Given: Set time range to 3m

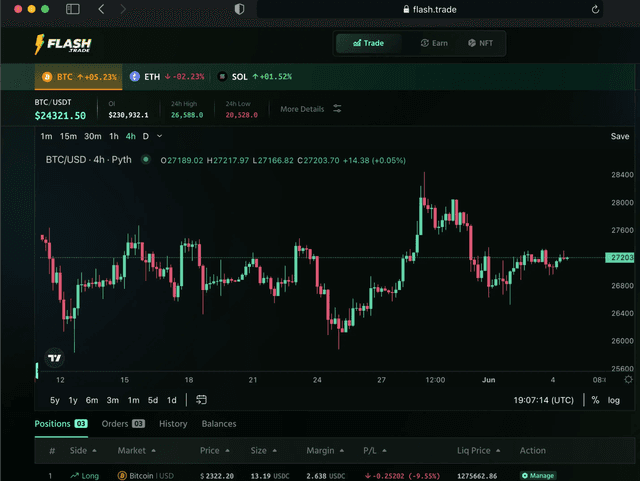Looking at the screenshot, I should [x=113, y=400].
